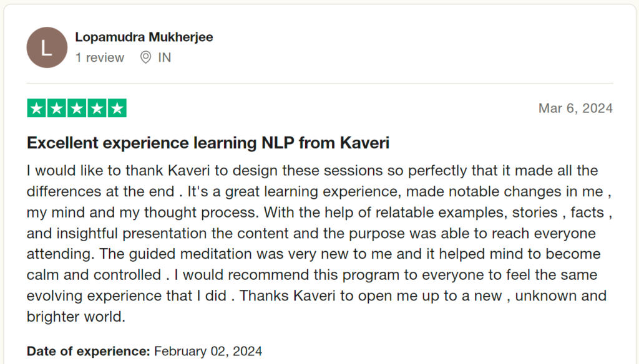Image resolution: width=639 pixels, height=364 pixels.
Task: Click the 'brighter world.' closing line
Action: 76,317
